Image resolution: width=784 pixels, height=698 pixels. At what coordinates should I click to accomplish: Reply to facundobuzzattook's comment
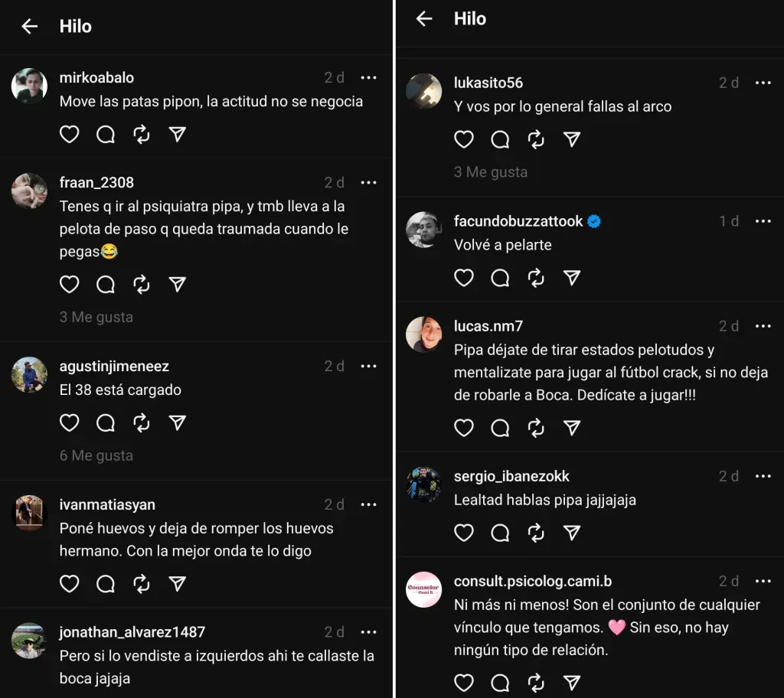pos(500,277)
